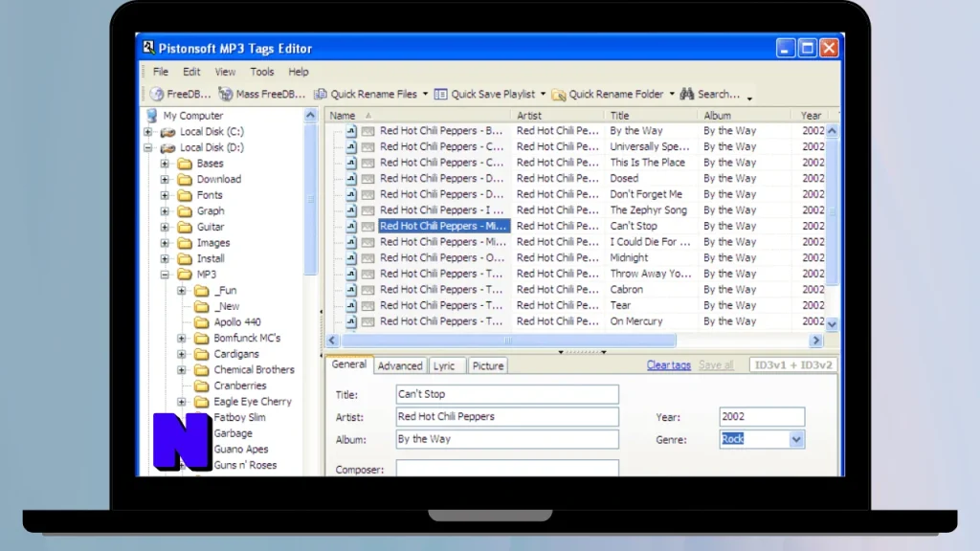Click Quick Rename Folder button
Screen dimensions: 980x551
pyautogui.click(x=608, y=95)
